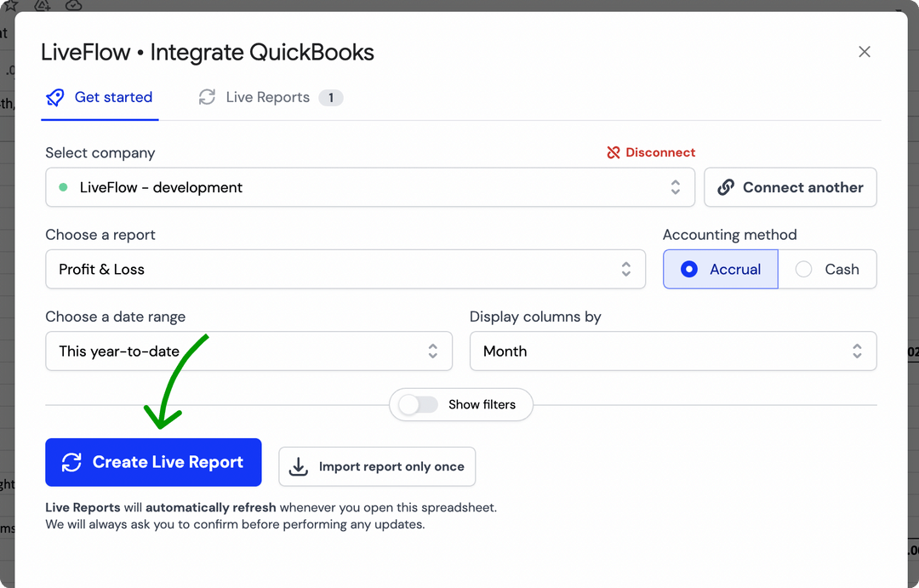The image size is (919, 588).
Task: Click the green status dot next to LiveFlow - development
Action: pos(63,187)
